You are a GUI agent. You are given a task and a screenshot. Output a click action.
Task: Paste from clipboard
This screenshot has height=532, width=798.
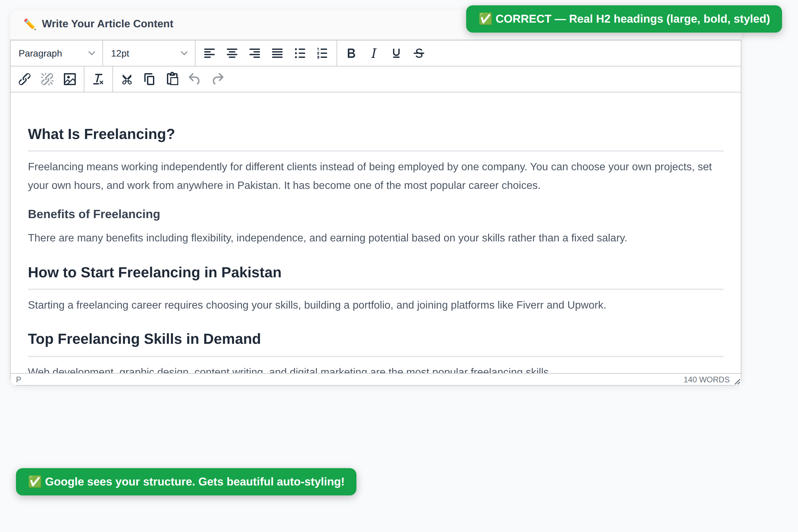(x=172, y=79)
